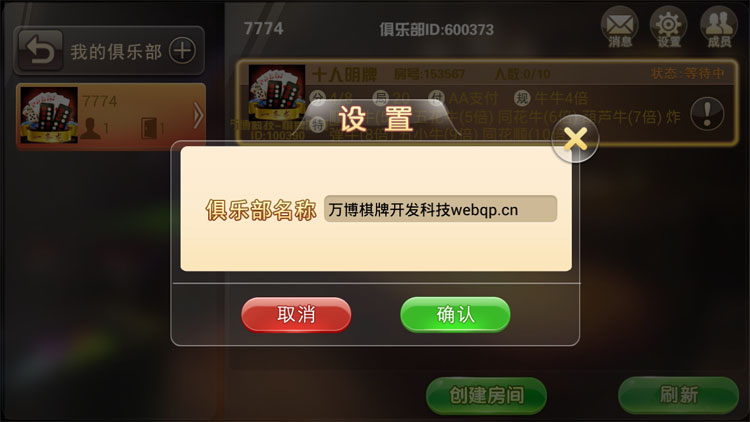This screenshot has width=750, height=422.
Task: Click the green 确认 button
Action: pyautogui.click(x=455, y=314)
